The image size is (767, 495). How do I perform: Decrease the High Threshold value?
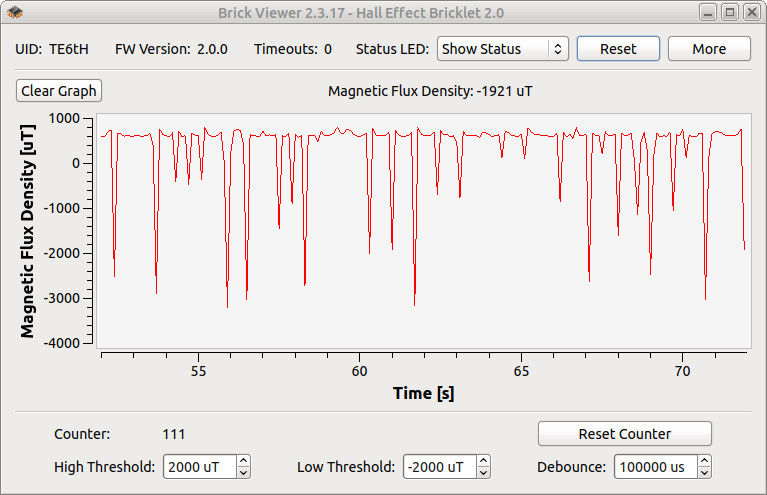coord(244,473)
